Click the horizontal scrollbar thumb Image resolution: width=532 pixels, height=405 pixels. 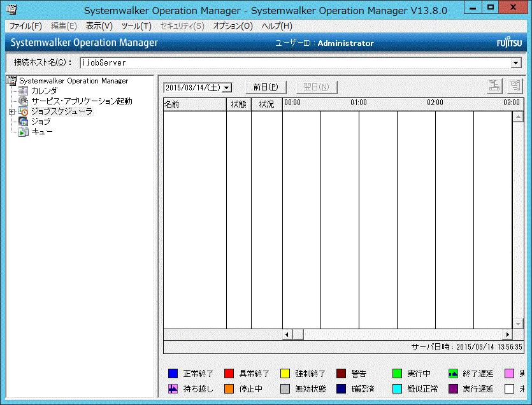[298, 334]
